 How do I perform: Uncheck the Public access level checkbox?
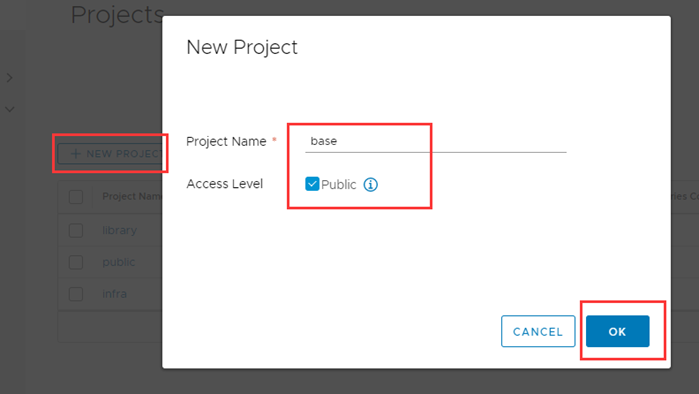(312, 184)
